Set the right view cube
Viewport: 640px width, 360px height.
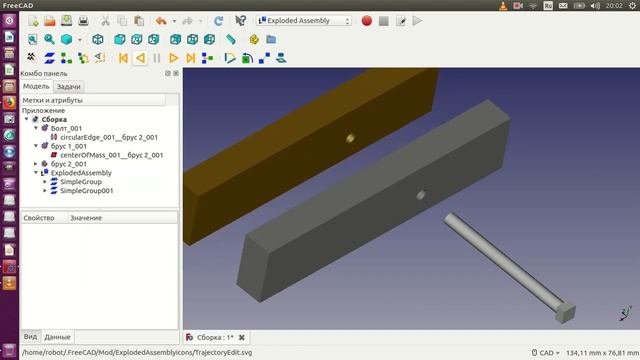coord(153,40)
